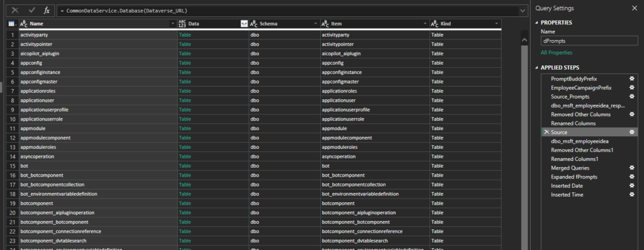This screenshot has height=250, width=644.
Task: Confirm the formula with the checkmark icon
Action: pos(31,10)
